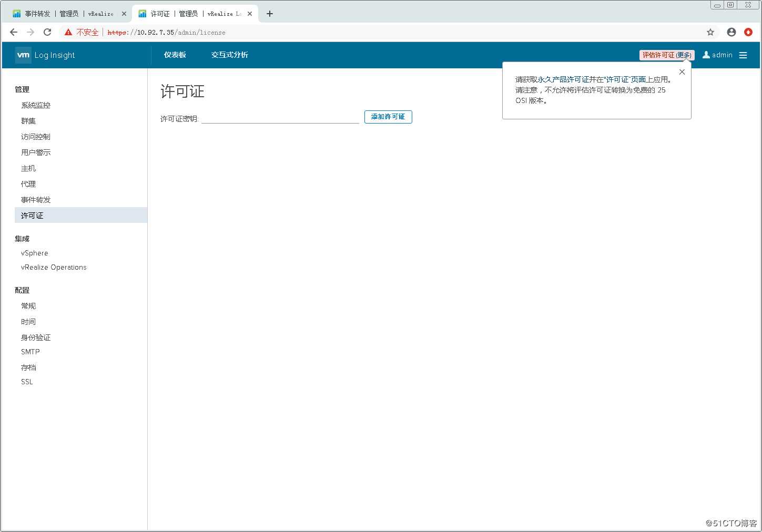This screenshot has height=532, width=762.
Task: Follow the 永久产品许可证 link in popup
Action: pos(563,79)
